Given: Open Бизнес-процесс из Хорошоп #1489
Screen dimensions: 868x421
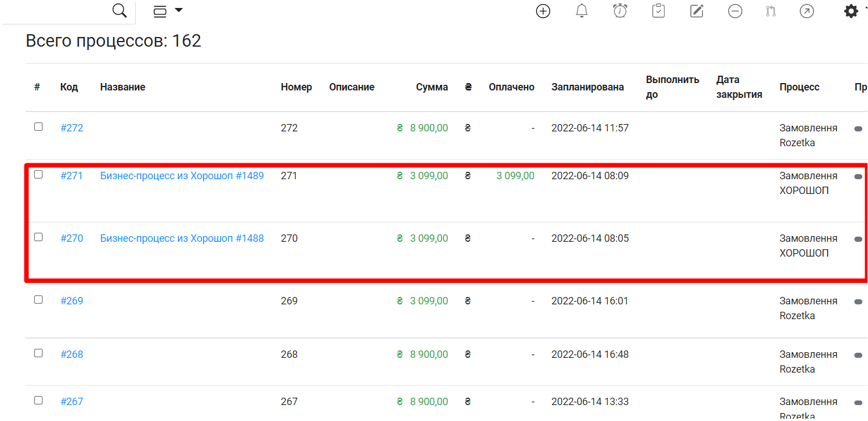Looking at the screenshot, I should [182, 176].
